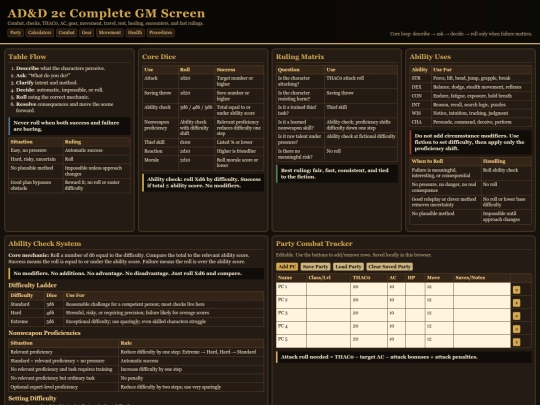540x405 pixels.
Task: Focus the Saves/Notes field for PC 5
Action: point(482,341)
